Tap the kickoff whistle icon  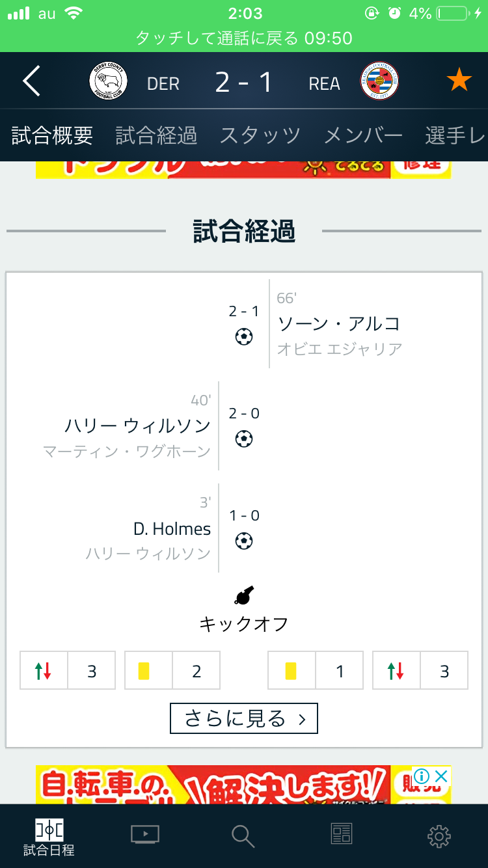click(244, 595)
